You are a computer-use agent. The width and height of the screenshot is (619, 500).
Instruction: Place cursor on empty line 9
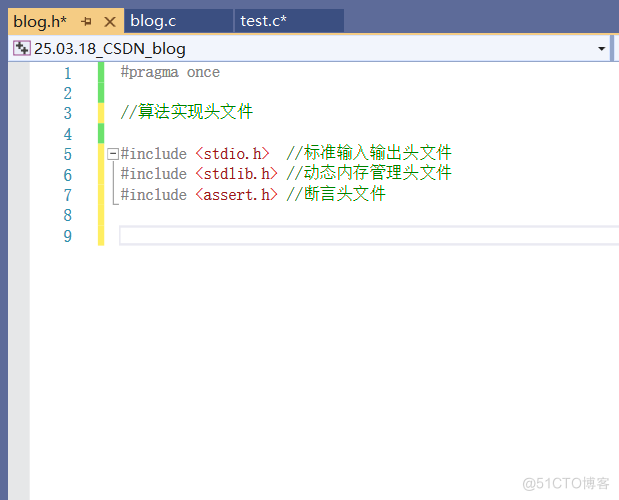coord(369,236)
